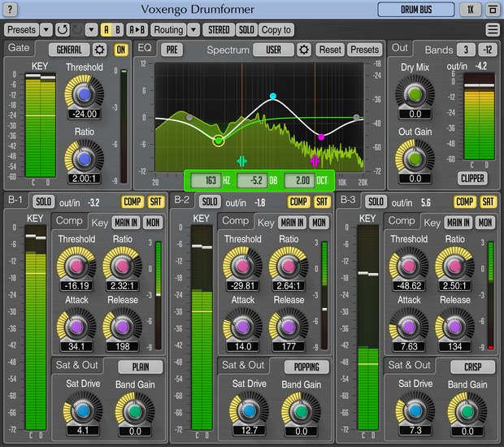Click the top-bar SOLO button
Viewport: 504px width, 447px height.
pos(246,30)
